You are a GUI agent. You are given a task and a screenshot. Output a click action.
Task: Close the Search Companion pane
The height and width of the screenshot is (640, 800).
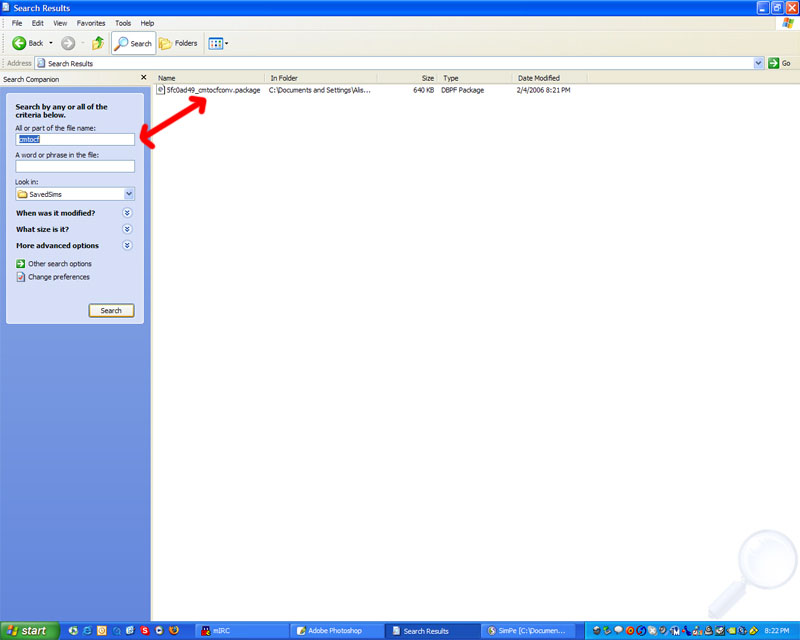tap(143, 78)
